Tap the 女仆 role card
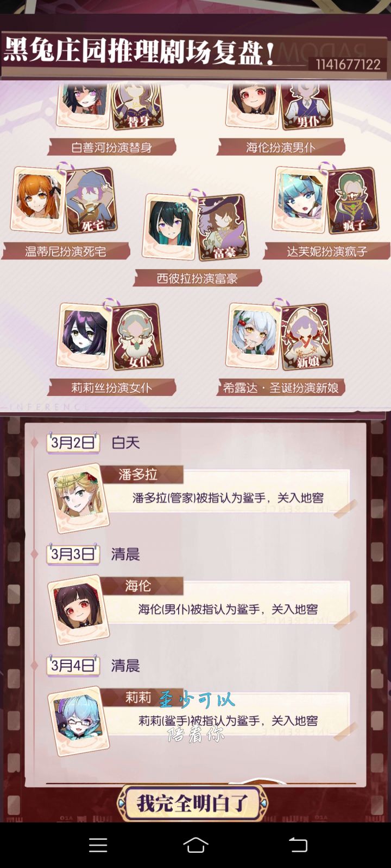Screen dimensions: 391x868 [x=137, y=336]
